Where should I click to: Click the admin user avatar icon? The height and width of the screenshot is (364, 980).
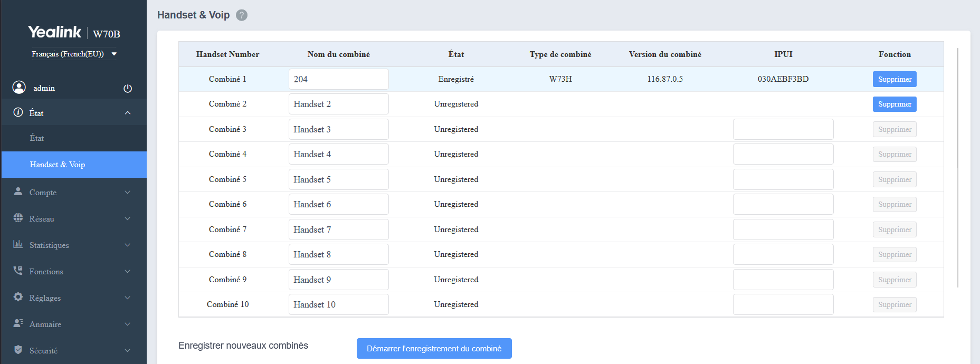(19, 88)
